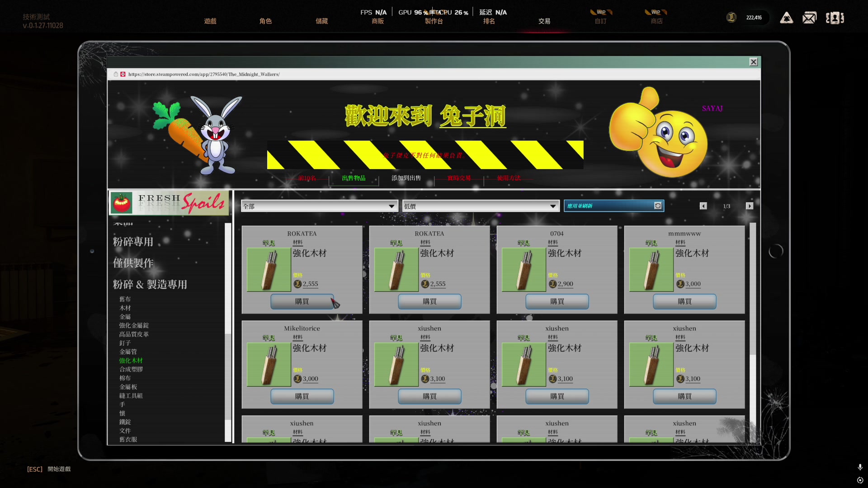The width and height of the screenshot is (868, 488).
Task: Click the red site favicon in address bar
Action: click(123, 74)
